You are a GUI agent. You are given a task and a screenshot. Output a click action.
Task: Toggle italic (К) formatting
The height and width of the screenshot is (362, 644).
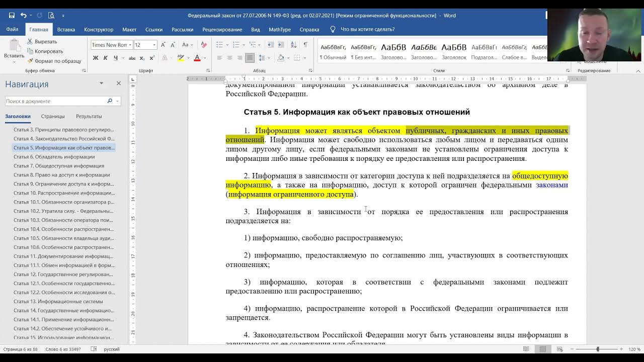pos(106,58)
